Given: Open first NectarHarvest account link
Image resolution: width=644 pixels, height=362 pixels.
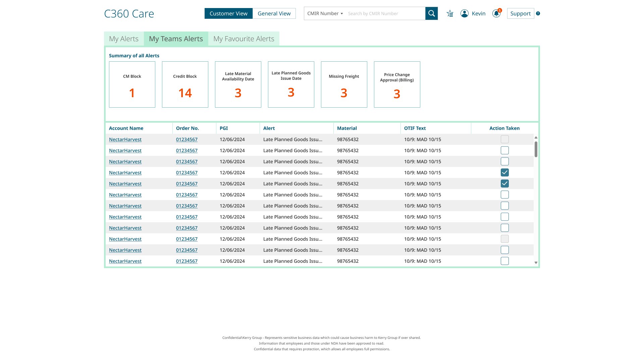Looking at the screenshot, I should point(125,139).
